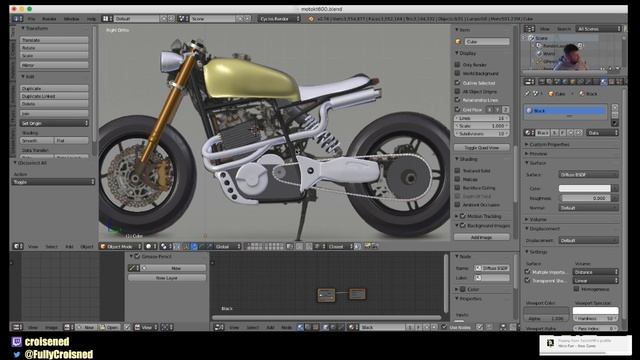Open the Global orientation dropdown

(x=227, y=246)
